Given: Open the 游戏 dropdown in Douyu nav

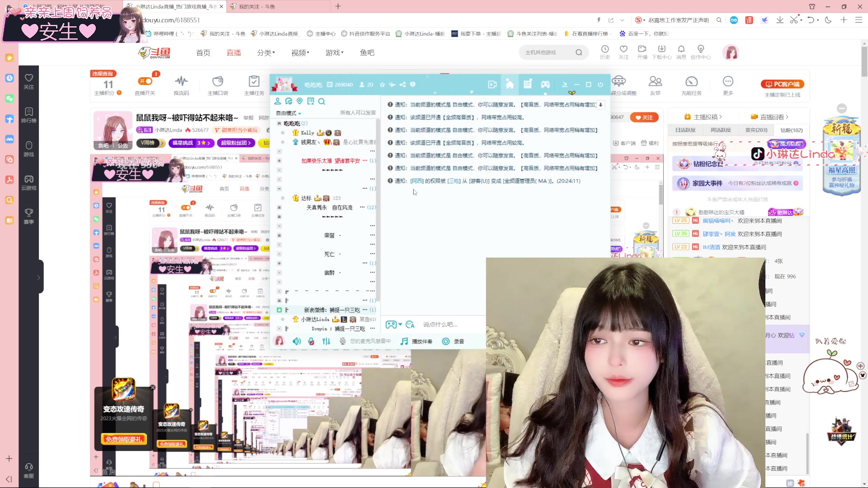Looking at the screenshot, I should click(x=335, y=53).
